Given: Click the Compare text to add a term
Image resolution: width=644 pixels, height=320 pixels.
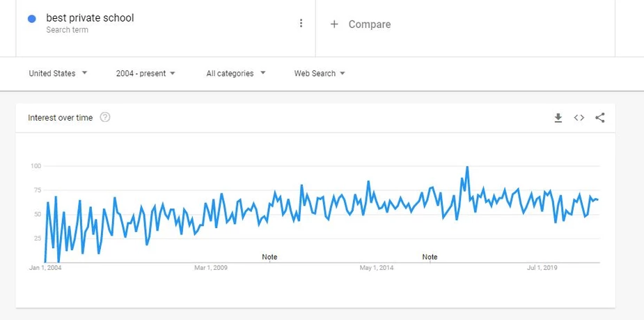Looking at the screenshot, I should 370,24.
